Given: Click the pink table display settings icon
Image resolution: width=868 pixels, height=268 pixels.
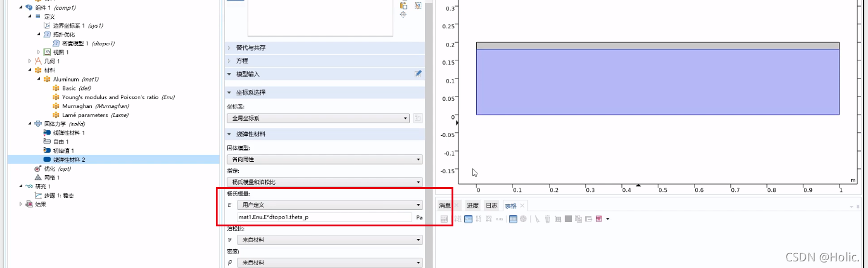Looking at the screenshot, I should click(x=599, y=219).
